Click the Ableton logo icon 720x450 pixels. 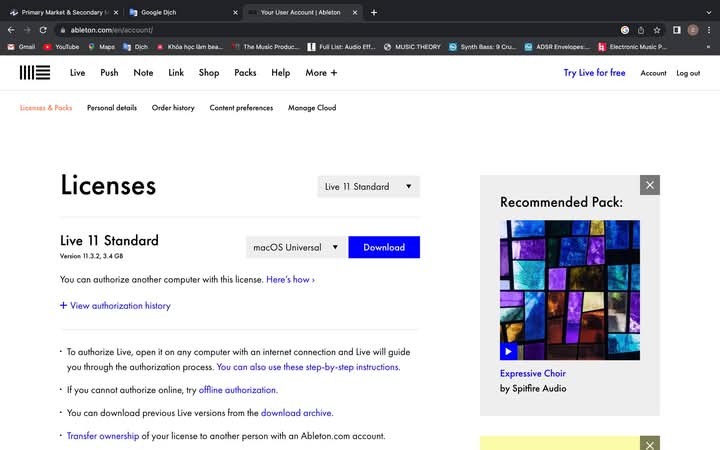pos(35,73)
